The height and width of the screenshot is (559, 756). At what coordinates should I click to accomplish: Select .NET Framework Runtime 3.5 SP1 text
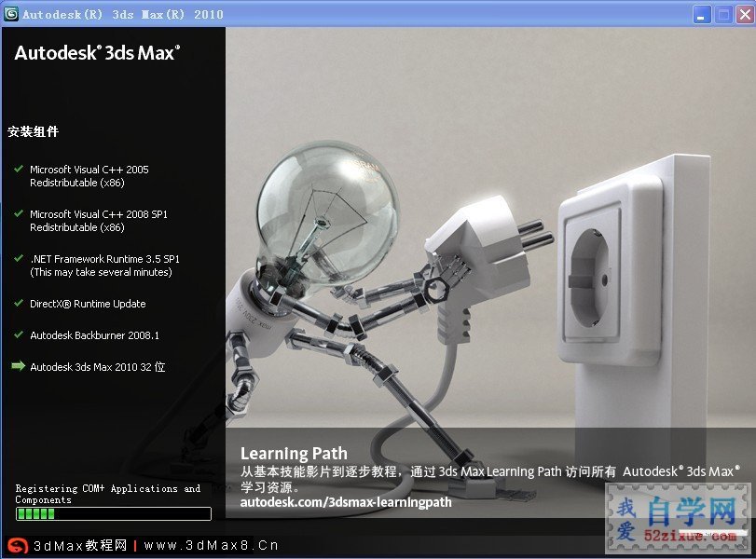[104, 266]
